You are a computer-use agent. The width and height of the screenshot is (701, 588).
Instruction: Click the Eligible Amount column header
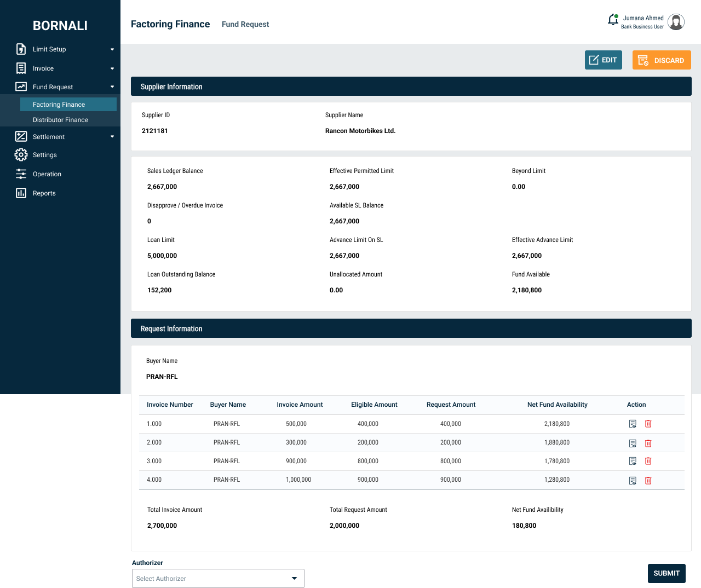[374, 405]
